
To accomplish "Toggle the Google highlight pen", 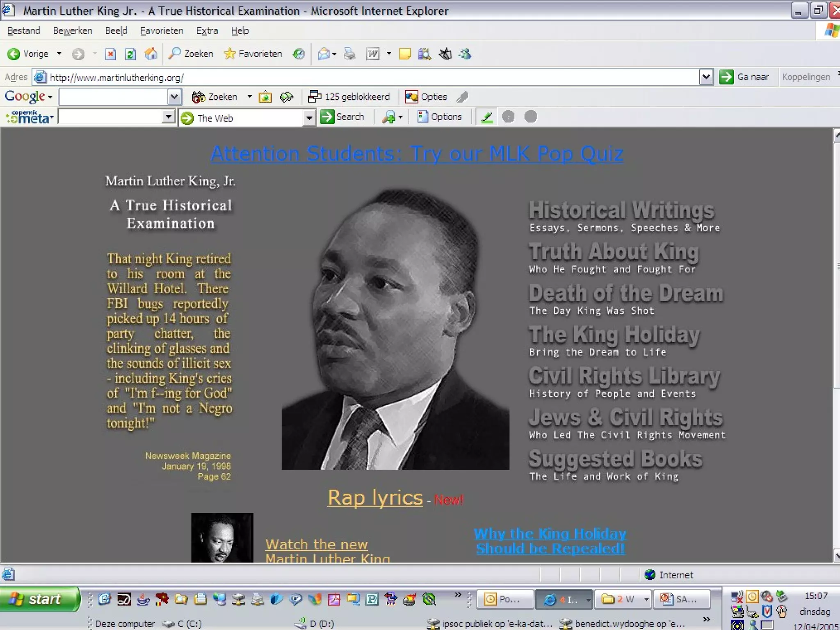I will point(462,97).
